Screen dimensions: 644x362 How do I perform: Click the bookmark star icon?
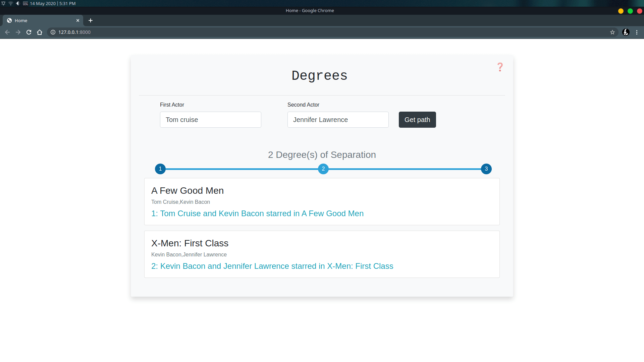pos(612,32)
